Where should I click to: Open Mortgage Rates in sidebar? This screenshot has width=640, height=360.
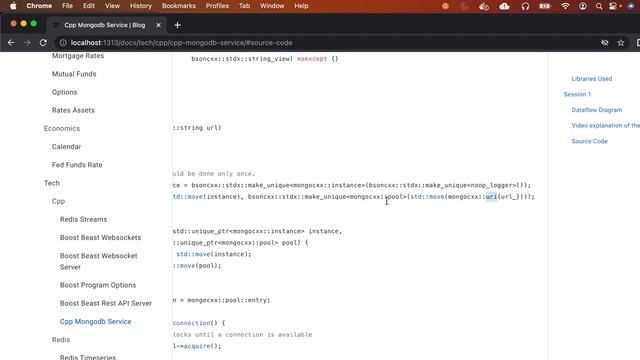(78, 56)
